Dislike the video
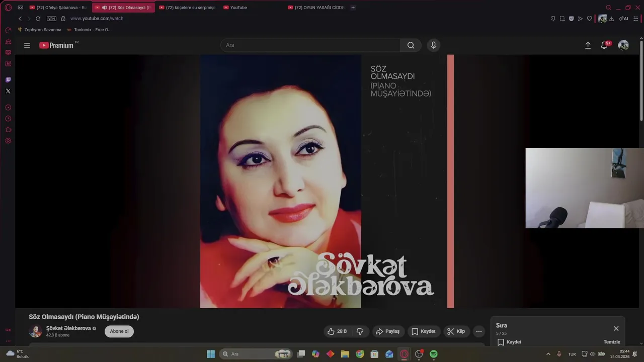644x362 pixels. [x=360, y=331]
